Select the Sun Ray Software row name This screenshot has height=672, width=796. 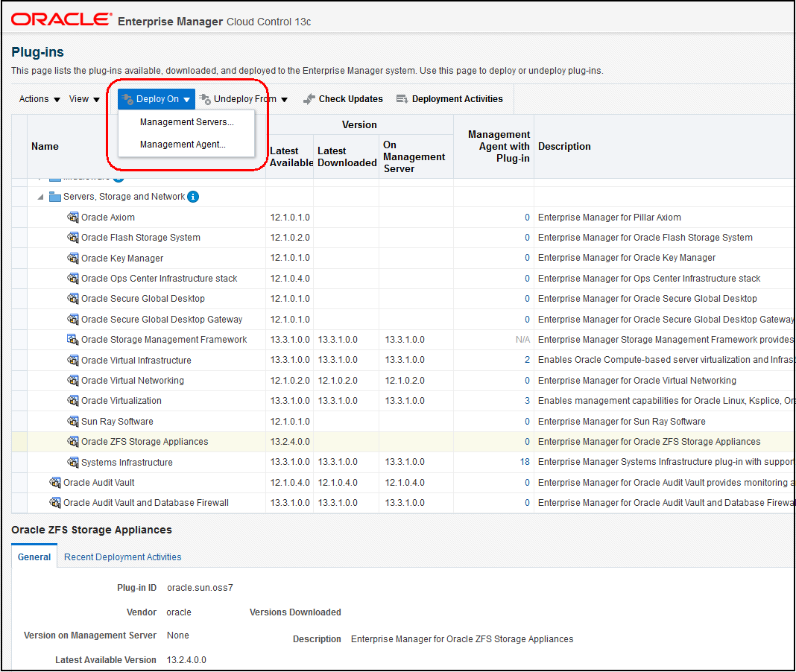click(117, 421)
